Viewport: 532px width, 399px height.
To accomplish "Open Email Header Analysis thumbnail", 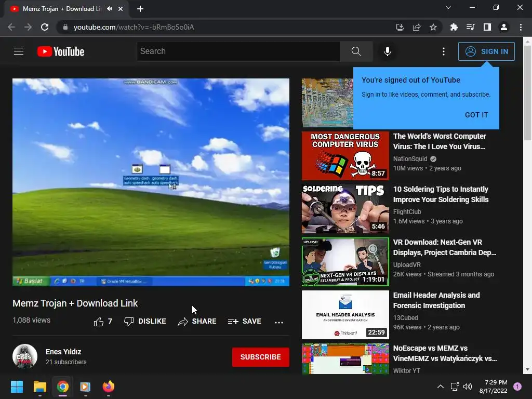I will pos(345,314).
